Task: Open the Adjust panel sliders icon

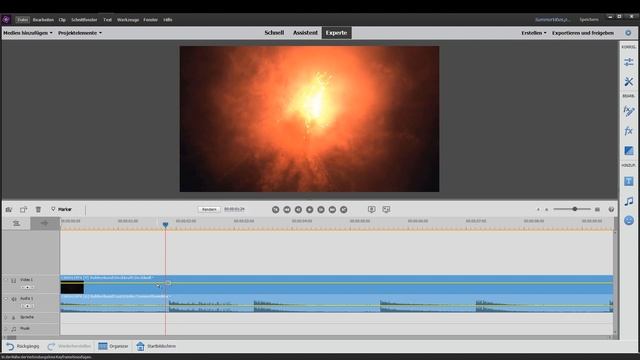Action: point(629,62)
